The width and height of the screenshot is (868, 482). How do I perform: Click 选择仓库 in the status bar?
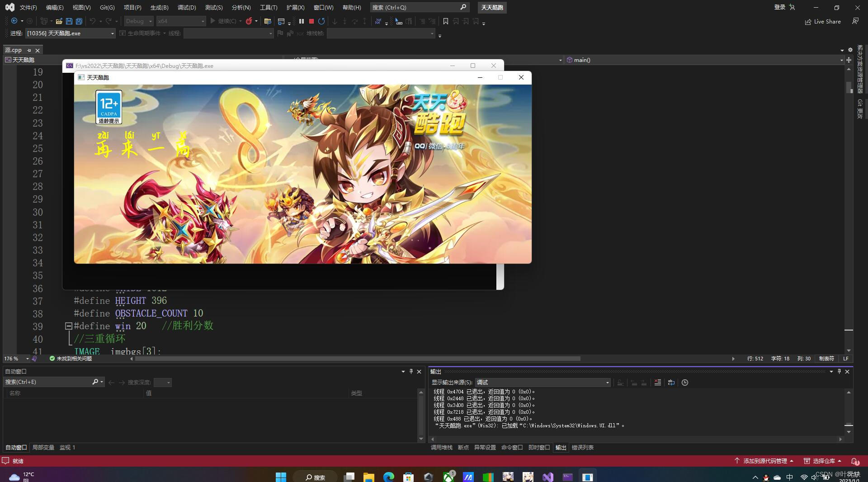(823, 461)
